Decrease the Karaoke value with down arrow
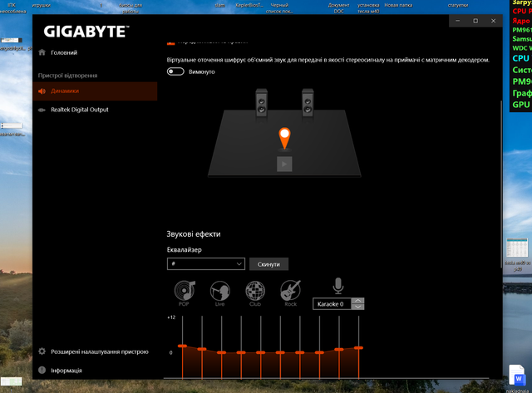Viewport: 532px width, 393px height. (358, 307)
